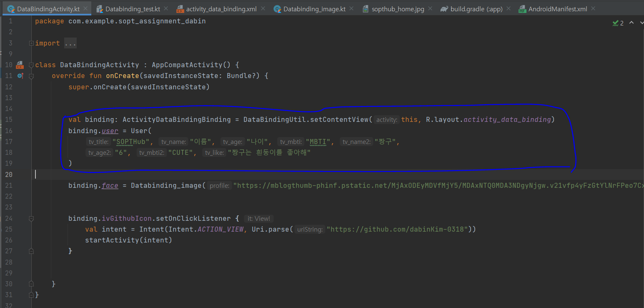Screen dimensions: 644x308
Task: Switch to the Databinding_image.kt tab
Action: (314, 9)
